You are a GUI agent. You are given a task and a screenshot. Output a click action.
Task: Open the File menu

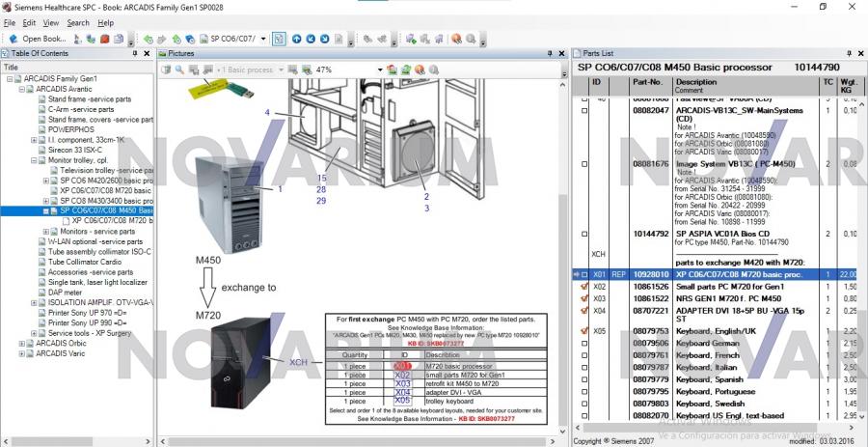(10, 22)
